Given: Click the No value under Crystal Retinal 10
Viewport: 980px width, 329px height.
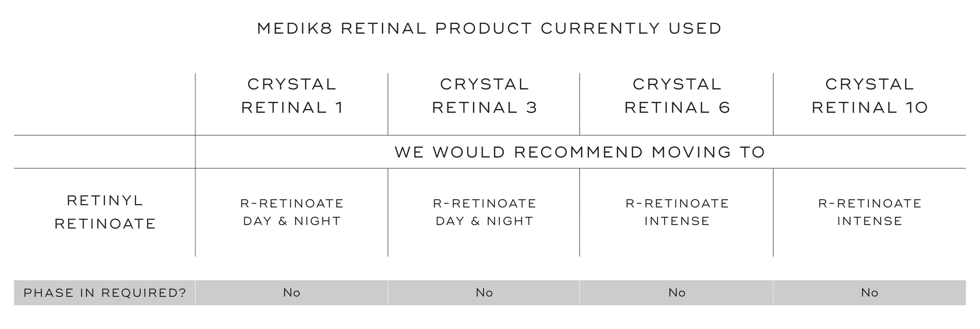Looking at the screenshot, I should [x=869, y=293].
